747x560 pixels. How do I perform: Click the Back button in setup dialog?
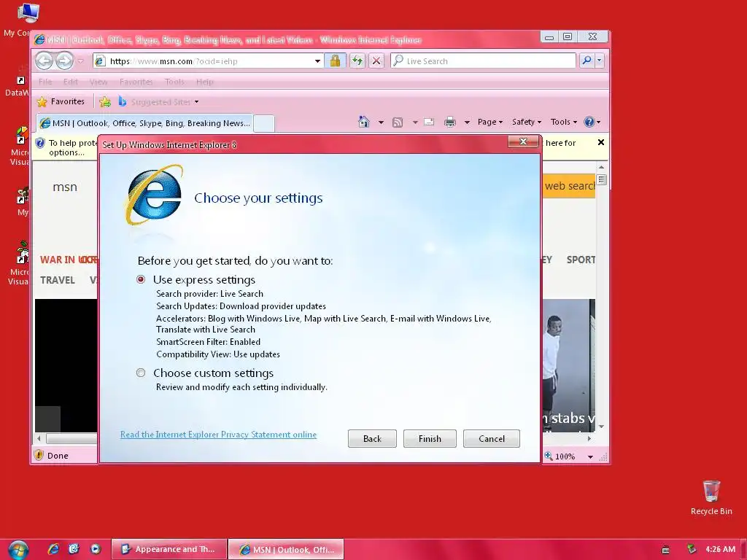(x=372, y=438)
